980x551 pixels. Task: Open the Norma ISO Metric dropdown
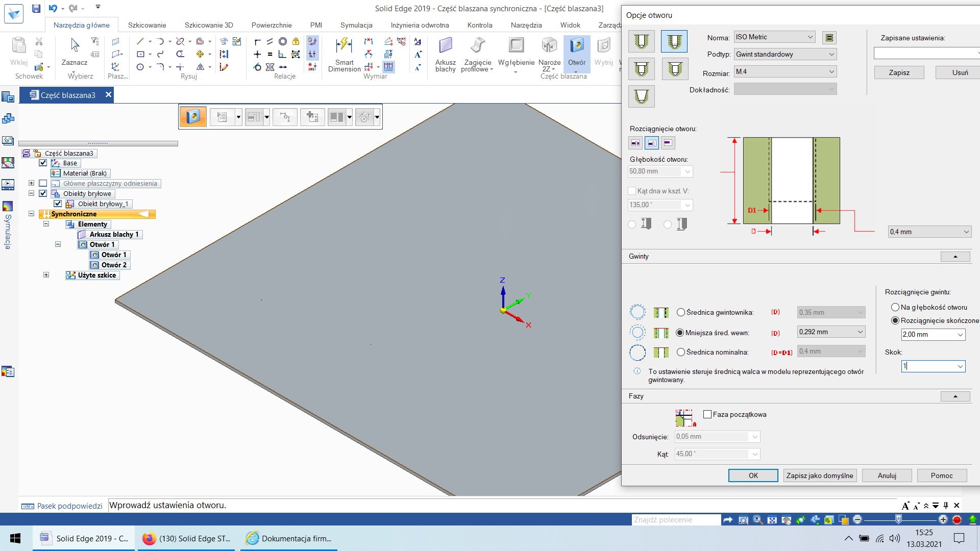(774, 37)
